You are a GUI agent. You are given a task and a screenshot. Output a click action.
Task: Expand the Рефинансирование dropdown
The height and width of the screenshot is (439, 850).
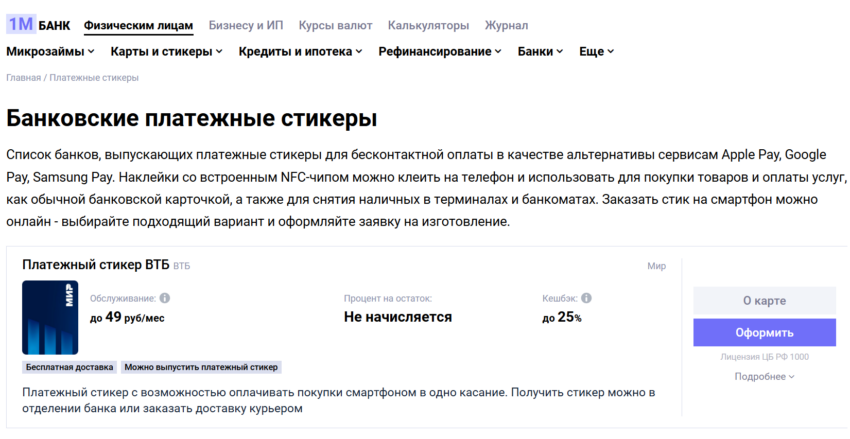[440, 51]
